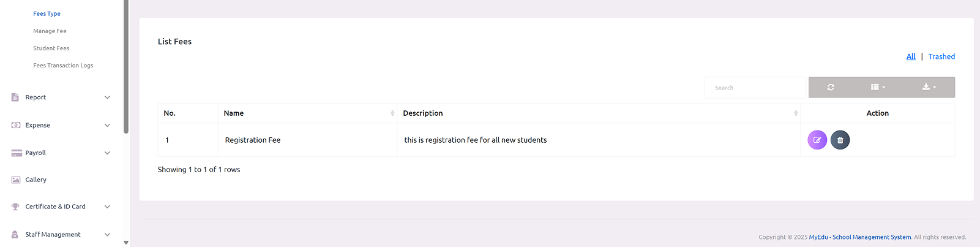Viewport: 980px width, 247px height.
Task: Open the columns list view dropdown
Action: click(x=878, y=88)
